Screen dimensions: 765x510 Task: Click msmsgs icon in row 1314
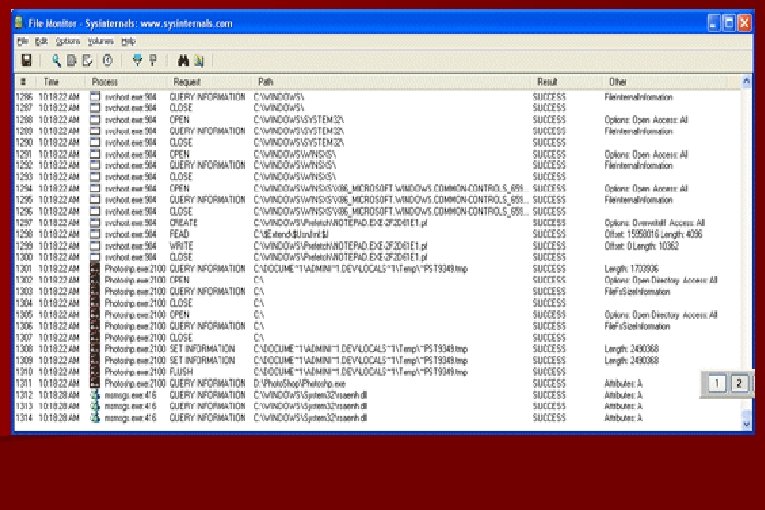point(95,418)
